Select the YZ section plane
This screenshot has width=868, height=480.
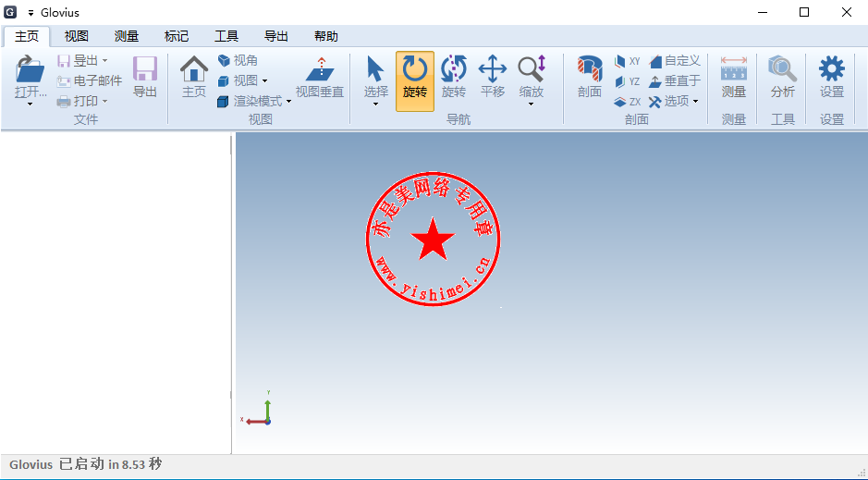[x=627, y=81]
